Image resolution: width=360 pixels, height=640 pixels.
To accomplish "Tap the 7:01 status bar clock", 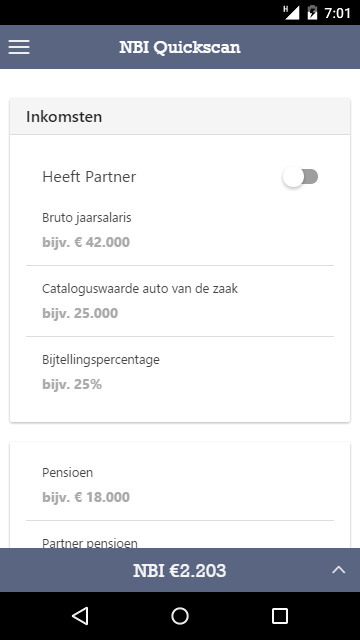I will [x=337, y=13].
